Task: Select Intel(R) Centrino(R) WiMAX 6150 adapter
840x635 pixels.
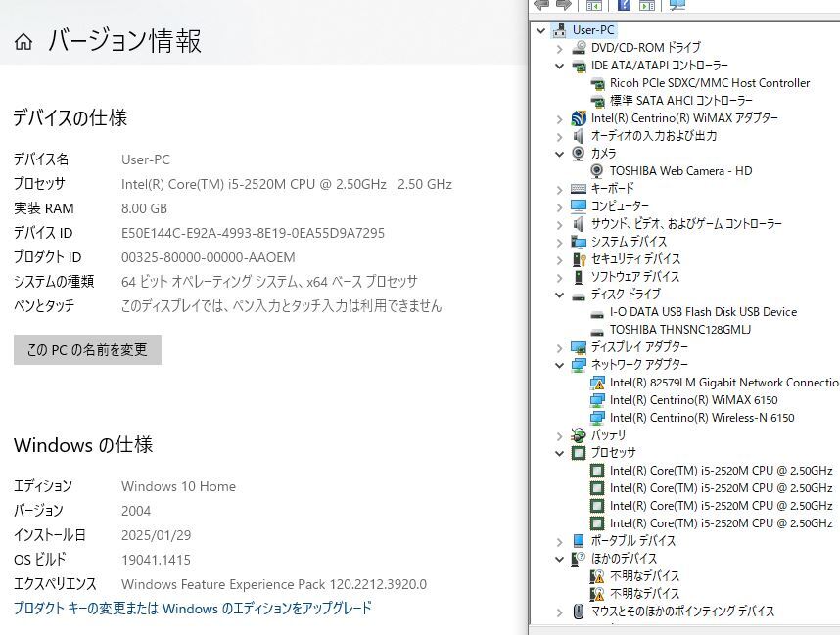Action: [x=694, y=400]
